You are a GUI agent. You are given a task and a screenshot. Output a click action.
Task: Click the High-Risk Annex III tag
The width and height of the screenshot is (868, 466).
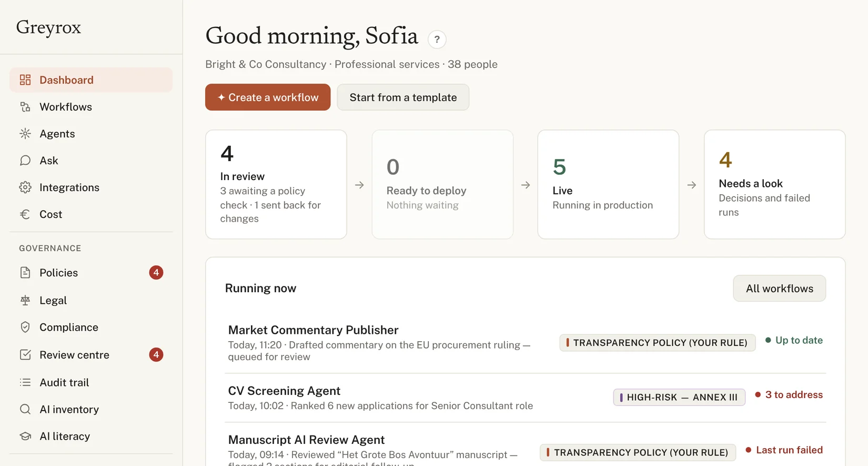tap(679, 397)
